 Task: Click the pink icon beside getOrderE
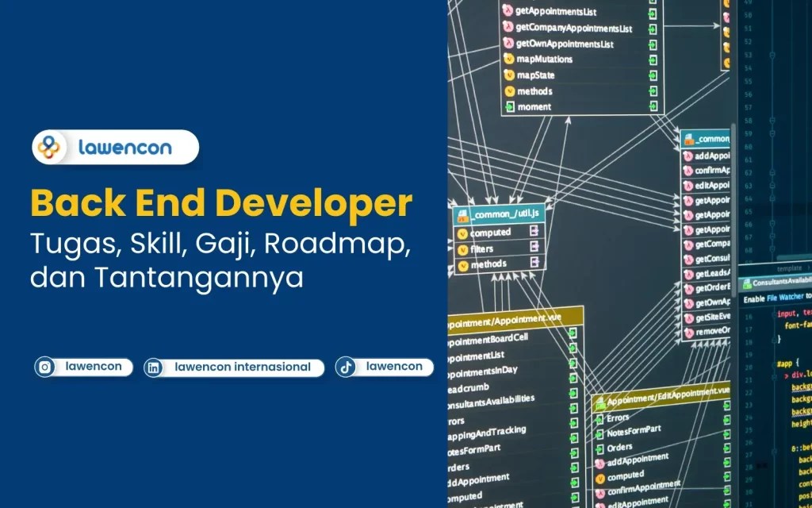pyautogui.click(x=689, y=289)
